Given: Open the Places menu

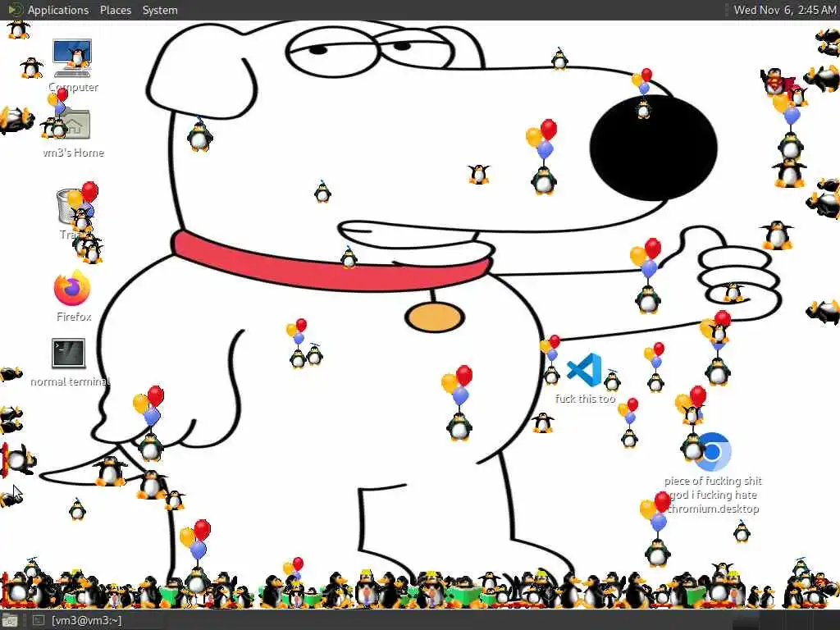Looking at the screenshot, I should [x=115, y=10].
